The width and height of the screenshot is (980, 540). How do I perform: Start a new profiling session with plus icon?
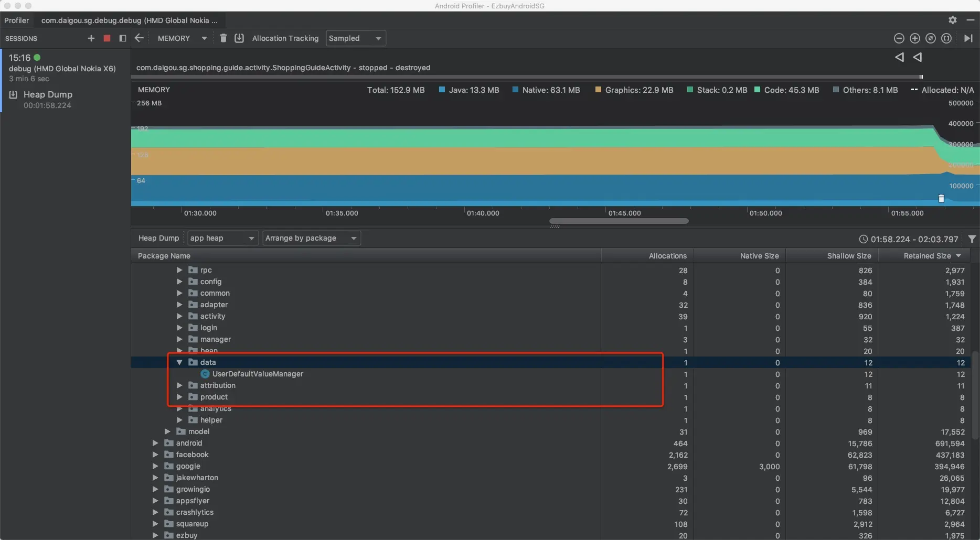point(91,38)
